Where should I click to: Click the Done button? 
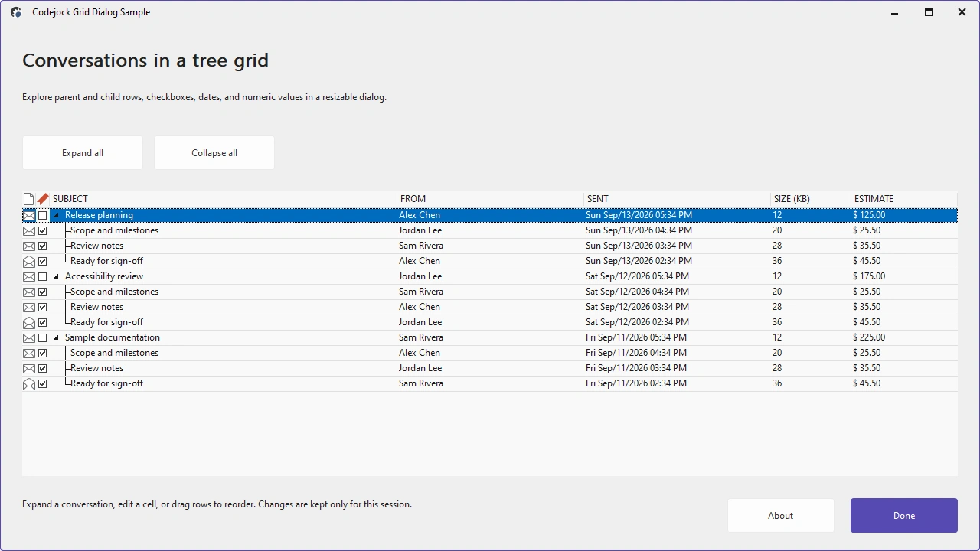click(x=904, y=516)
